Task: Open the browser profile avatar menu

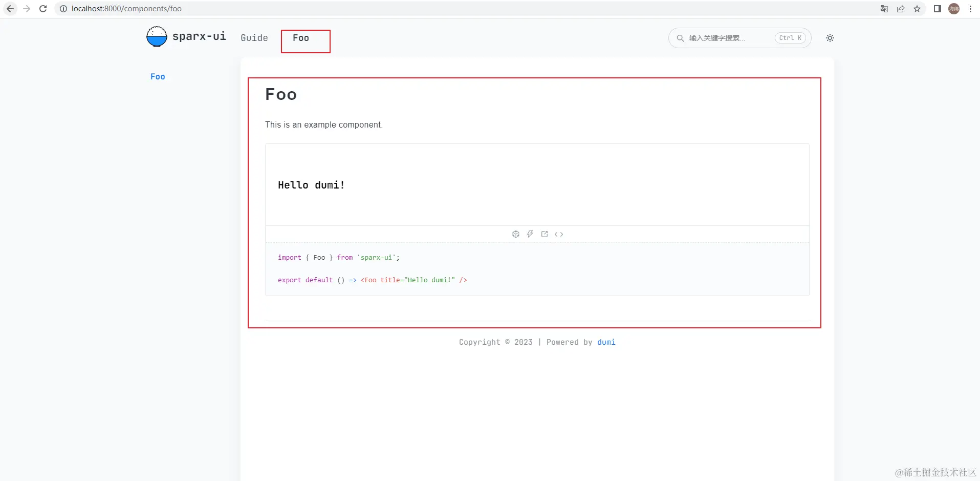Action: click(954, 9)
